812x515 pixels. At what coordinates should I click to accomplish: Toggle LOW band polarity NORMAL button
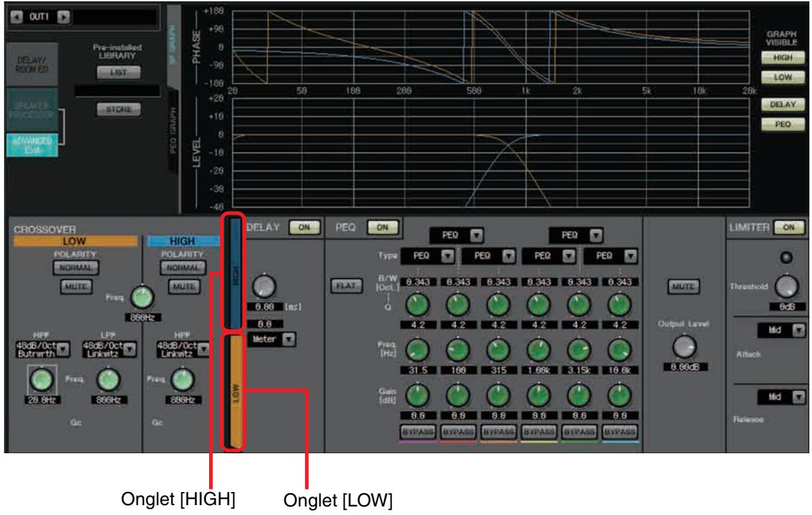[x=76, y=267]
